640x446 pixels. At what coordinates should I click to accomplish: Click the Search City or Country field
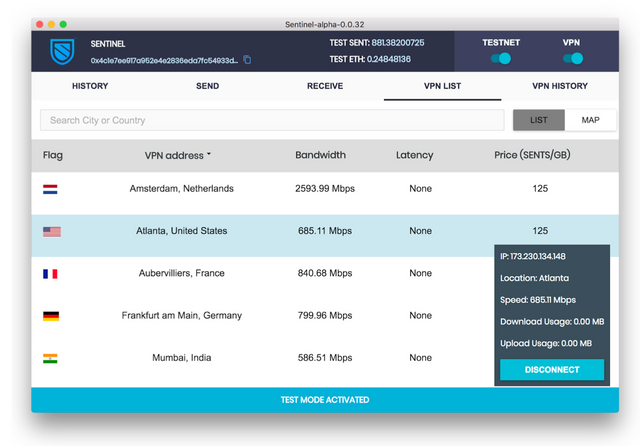(272, 120)
